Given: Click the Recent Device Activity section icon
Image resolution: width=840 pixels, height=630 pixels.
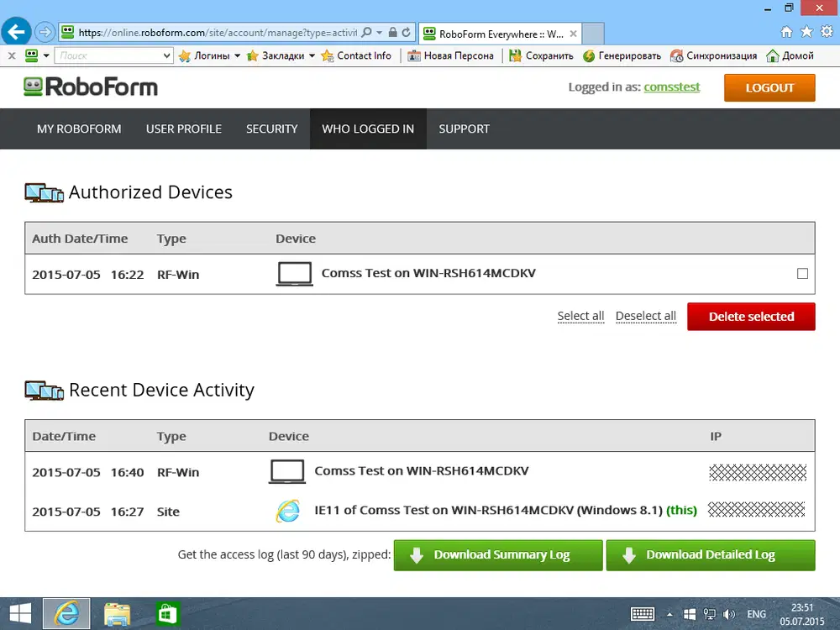Looking at the screenshot, I should point(44,390).
